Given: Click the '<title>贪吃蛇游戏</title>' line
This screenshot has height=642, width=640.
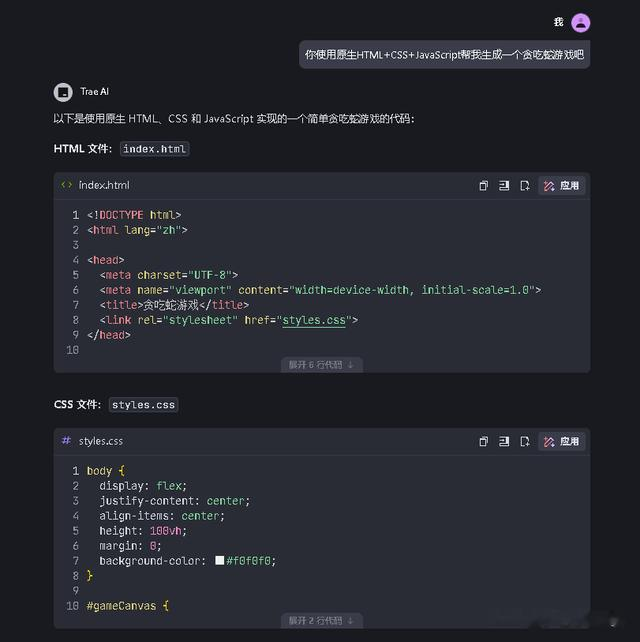Looking at the screenshot, I should coord(174,305).
